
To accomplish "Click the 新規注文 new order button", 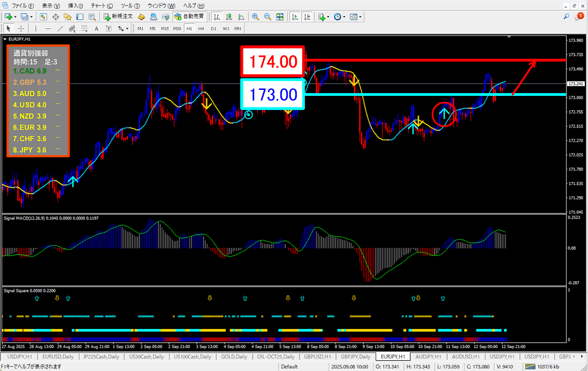I will coord(118,16).
